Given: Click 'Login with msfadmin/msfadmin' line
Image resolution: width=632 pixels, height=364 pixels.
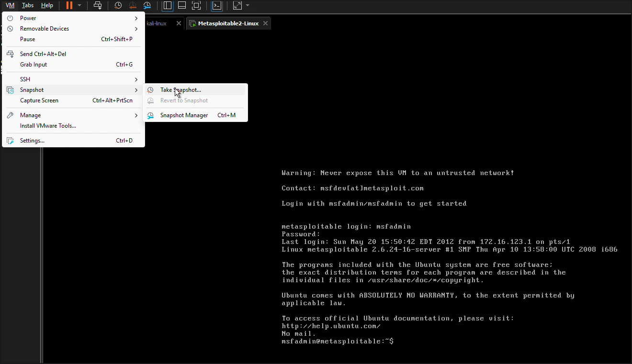Looking at the screenshot, I should coord(374,204).
